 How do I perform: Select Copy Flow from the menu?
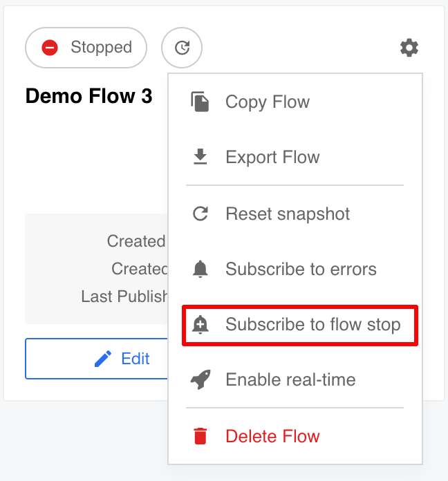tap(295, 102)
